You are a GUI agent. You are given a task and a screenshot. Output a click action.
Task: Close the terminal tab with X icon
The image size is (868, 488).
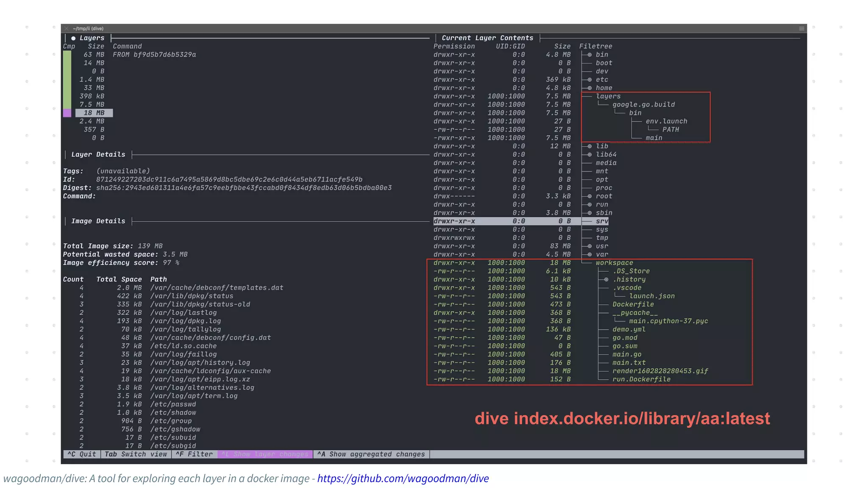point(67,28)
